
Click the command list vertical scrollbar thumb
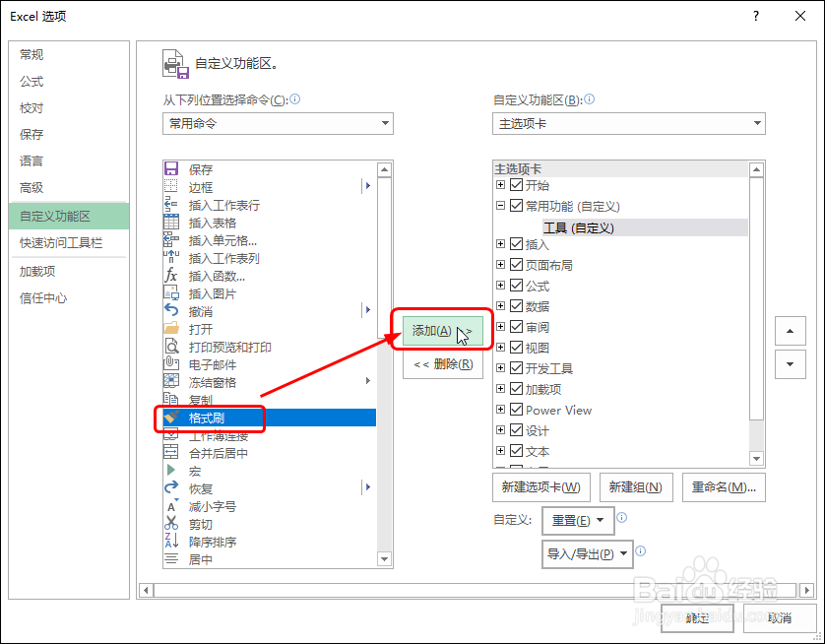[384, 258]
